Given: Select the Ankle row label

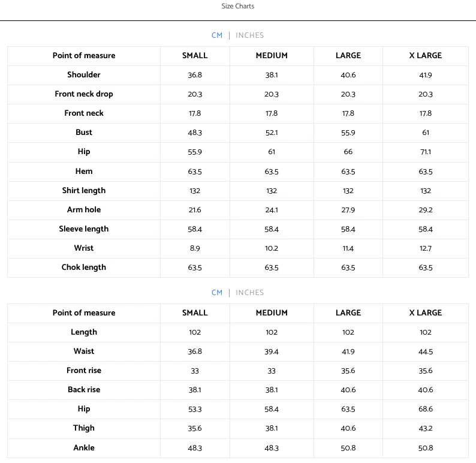Looking at the screenshot, I should click(84, 447).
